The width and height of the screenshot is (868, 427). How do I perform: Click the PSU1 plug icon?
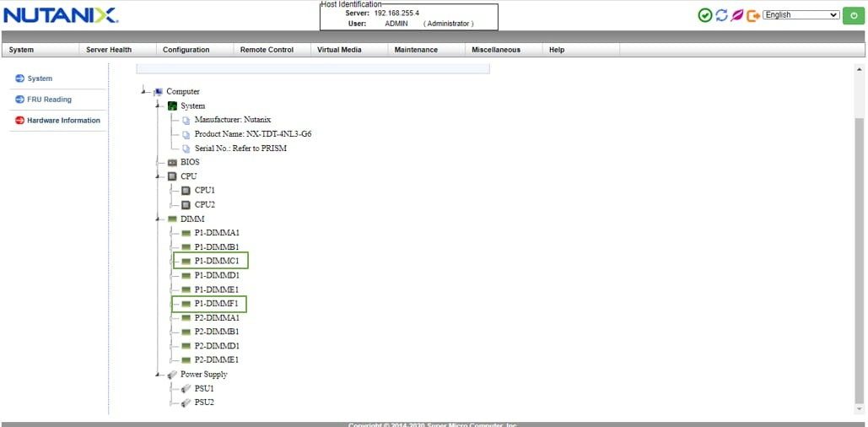coord(186,389)
